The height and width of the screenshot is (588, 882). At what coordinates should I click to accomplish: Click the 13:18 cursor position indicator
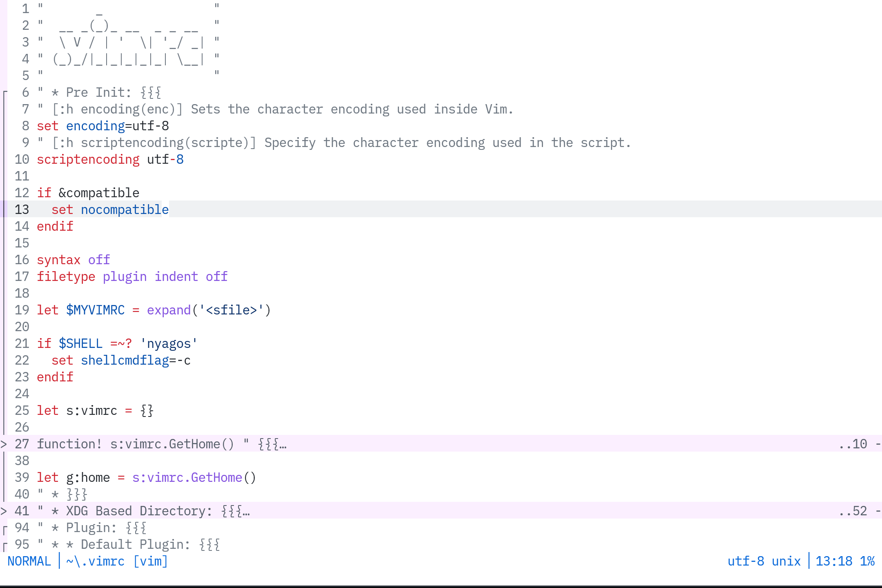click(x=834, y=561)
